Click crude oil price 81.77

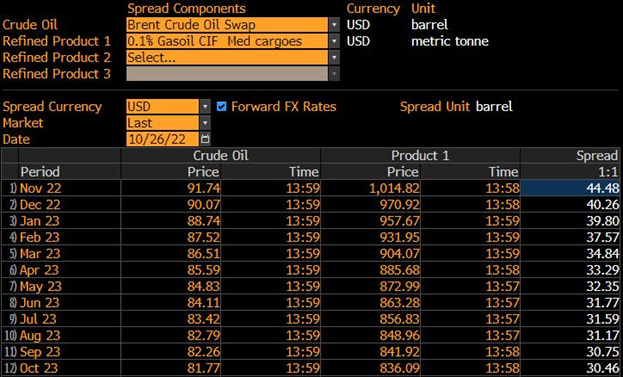pyautogui.click(x=203, y=368)
